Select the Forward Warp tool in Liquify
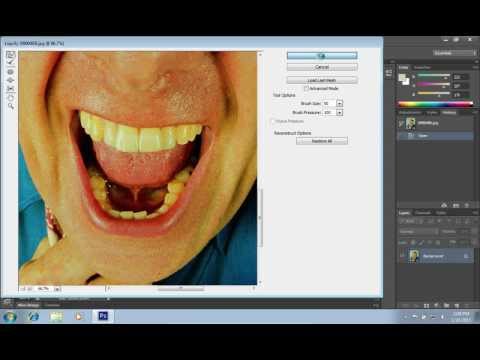This screenshot has width=480, height=360. (11, 54)
